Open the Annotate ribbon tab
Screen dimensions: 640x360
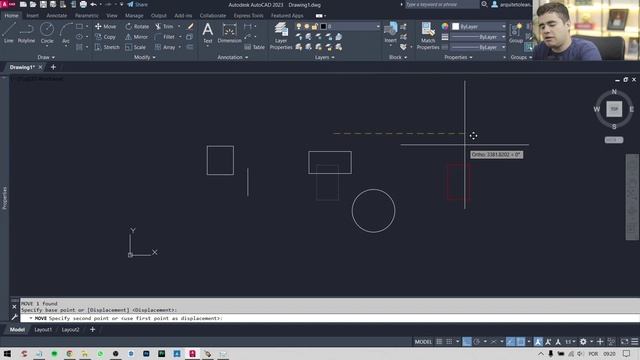(57, 16)
